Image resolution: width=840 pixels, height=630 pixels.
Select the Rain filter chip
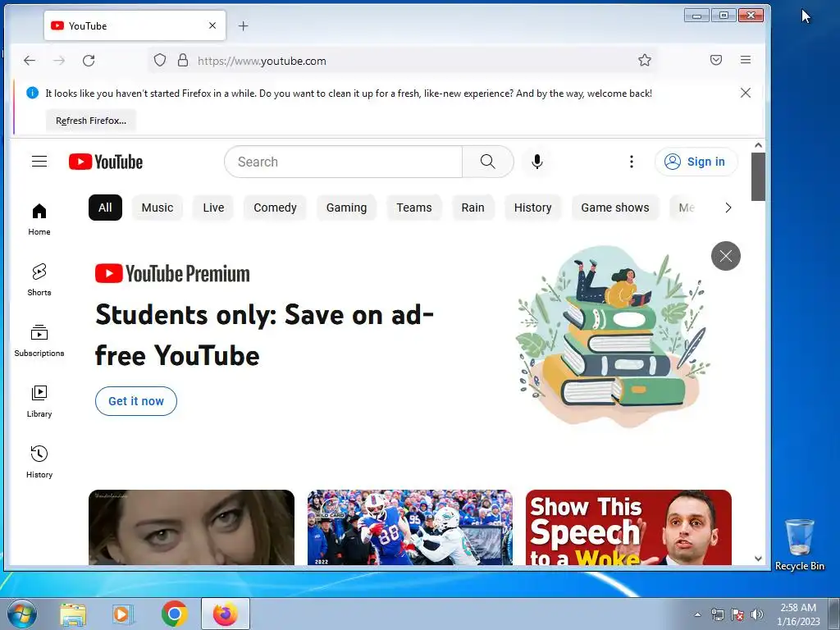click(x=473, y=208)
